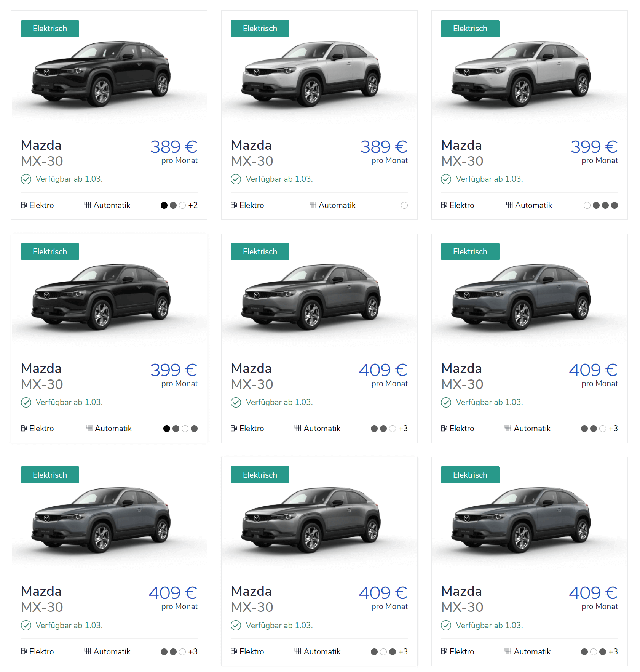Click the black Mazda MX-30 image in first card
This screenshot has width=640, height=672.
pyautogui.click(x=101, y=74)
